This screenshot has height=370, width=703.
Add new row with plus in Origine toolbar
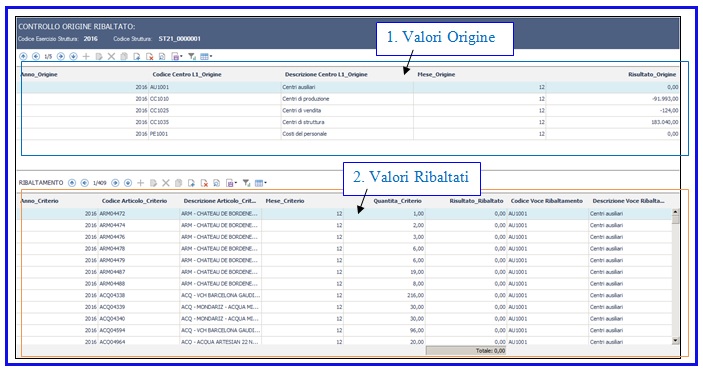[86, 57]
